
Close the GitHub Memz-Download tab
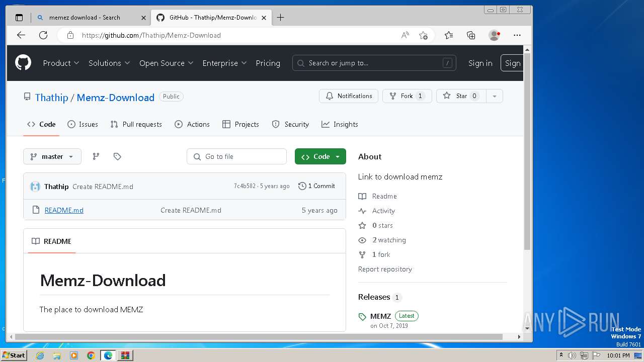tap(264, 18)
